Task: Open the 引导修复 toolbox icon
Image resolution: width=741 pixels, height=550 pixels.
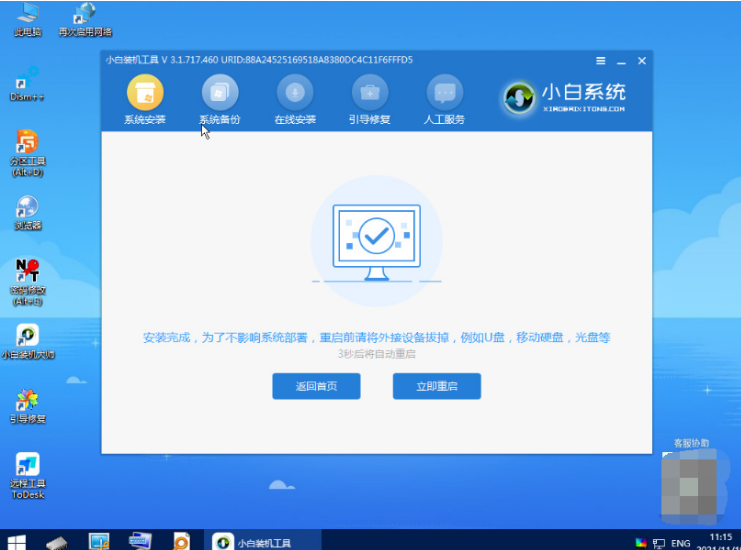Action: pyautogui.click(x=370, y=94)
